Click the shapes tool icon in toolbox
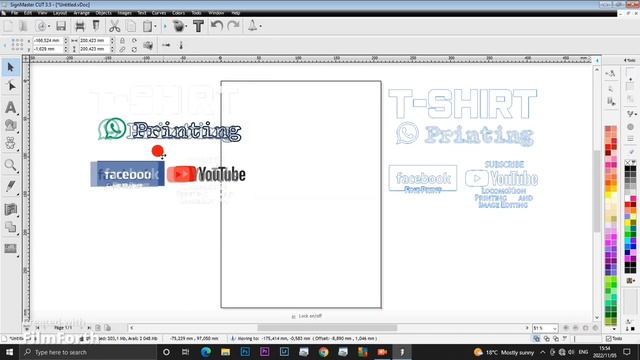Viewport: 640px width, 360px height. click(x=11, y=125)
